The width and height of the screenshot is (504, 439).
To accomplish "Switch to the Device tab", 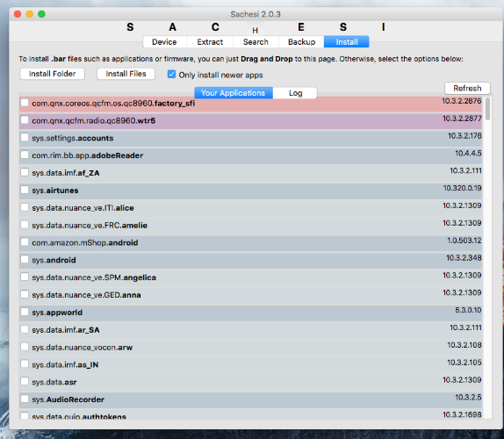I will (164, 42).
